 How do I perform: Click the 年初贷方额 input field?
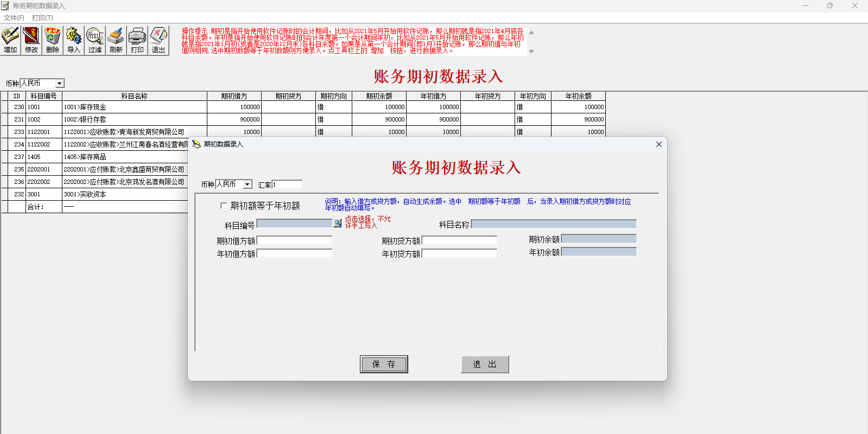pos(459,253)
